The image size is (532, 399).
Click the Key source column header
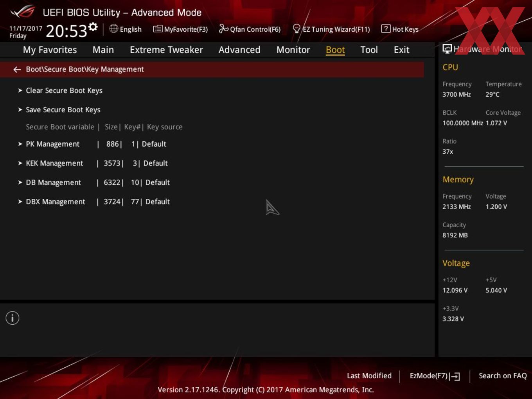coord(165,127)
